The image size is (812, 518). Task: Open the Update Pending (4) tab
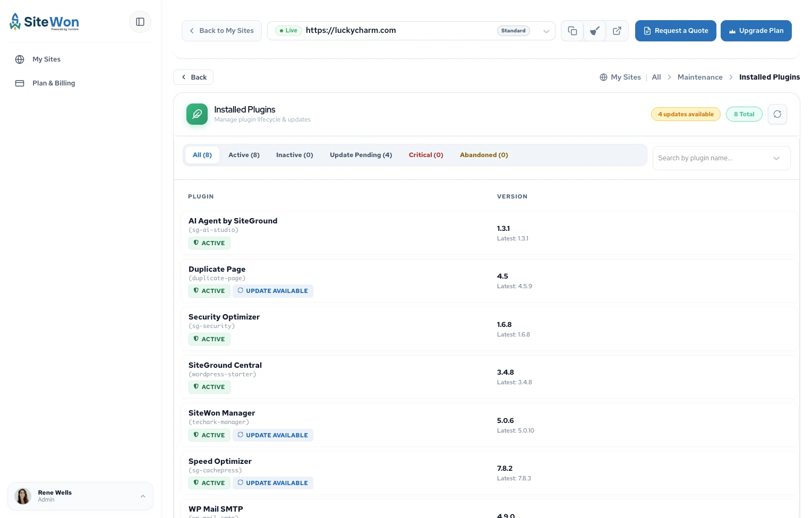click(361, 155)
